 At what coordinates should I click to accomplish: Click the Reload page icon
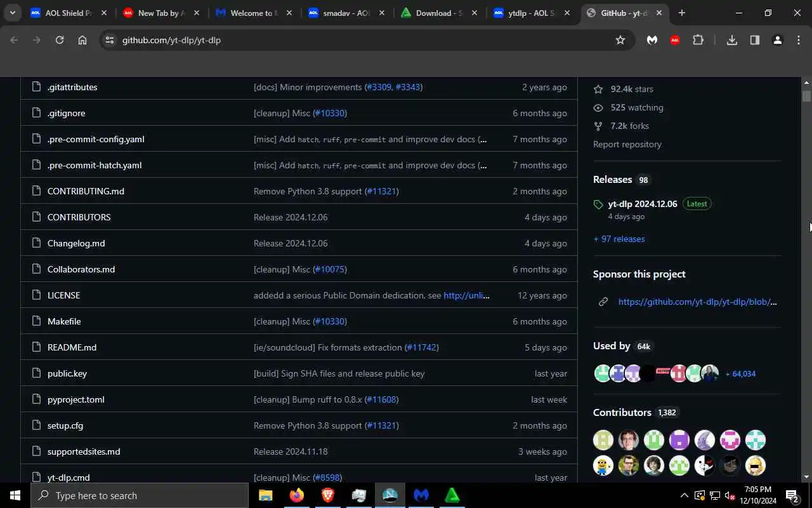pyautogui.click(x=60, y=40)
